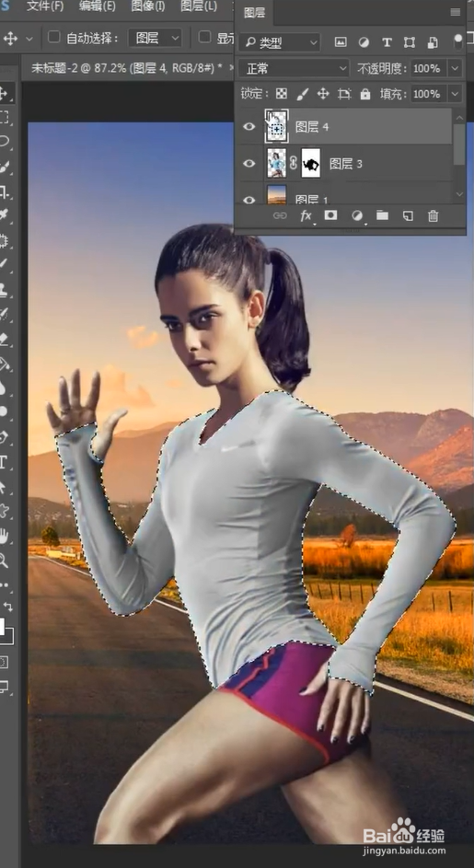Screen dimensions: 474x868
Task: Create new fill or adjustment layer
Action: coord(356,216)
